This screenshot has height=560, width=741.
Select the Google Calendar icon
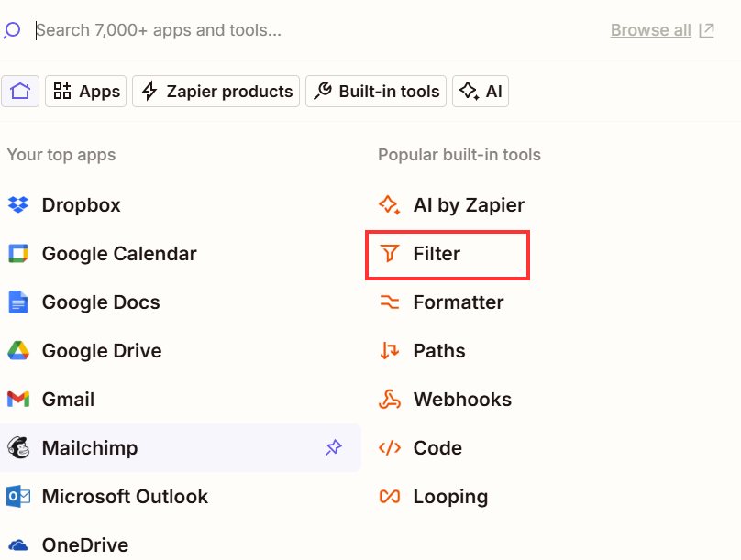(x=18, y=254)
